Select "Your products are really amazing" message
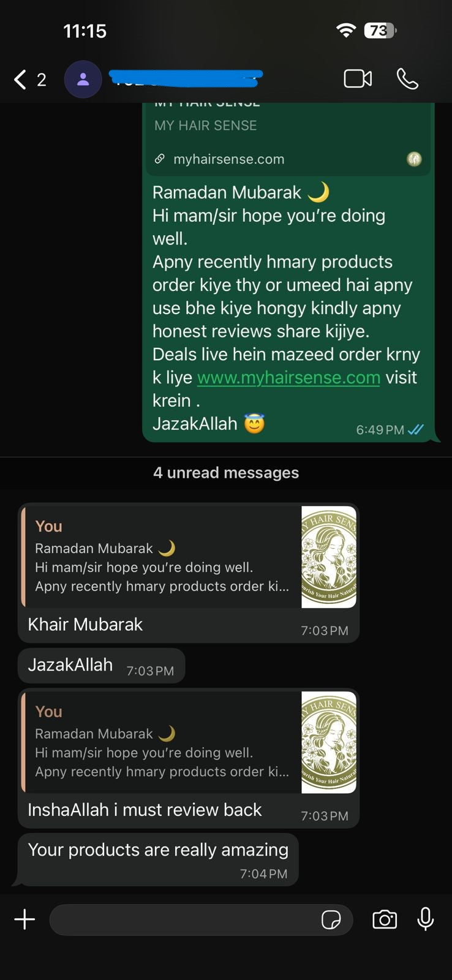 coord(158,859)
